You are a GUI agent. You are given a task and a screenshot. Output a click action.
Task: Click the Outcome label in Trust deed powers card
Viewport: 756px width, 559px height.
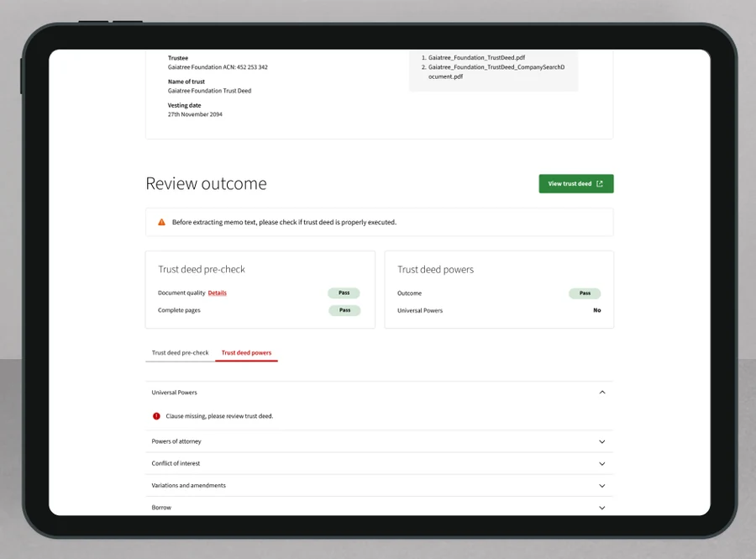[x=409, y=293]
